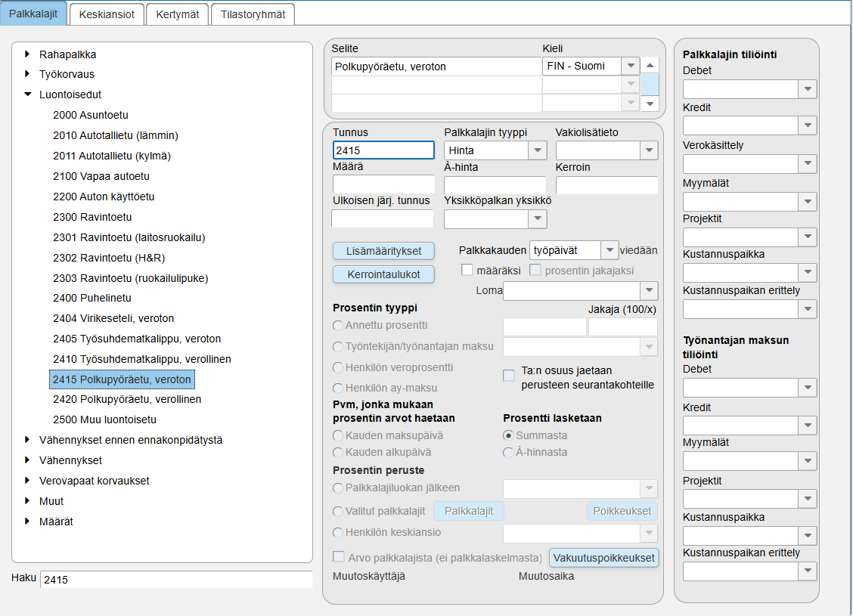The height and width of the screenshot is (616, 853).
Task: Click the Poikkeukset button
Action: tap(622, 511)
